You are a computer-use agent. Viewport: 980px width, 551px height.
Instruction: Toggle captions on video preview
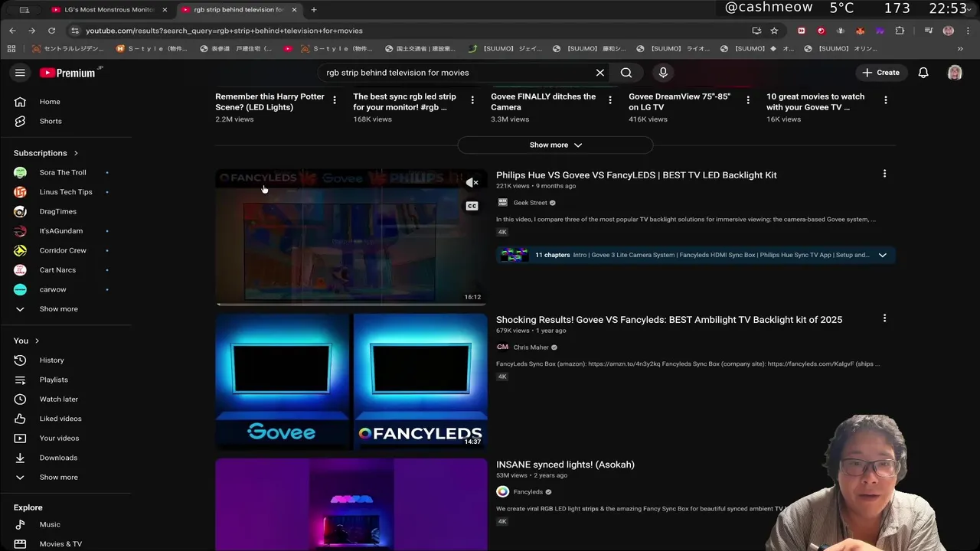coord(472,206)
